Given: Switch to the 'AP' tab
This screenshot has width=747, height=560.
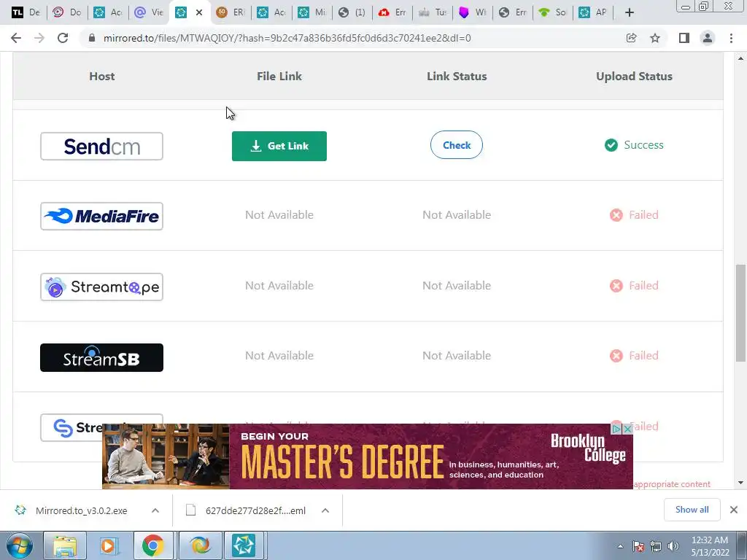Looking at the screenshot, I should 593,13.
